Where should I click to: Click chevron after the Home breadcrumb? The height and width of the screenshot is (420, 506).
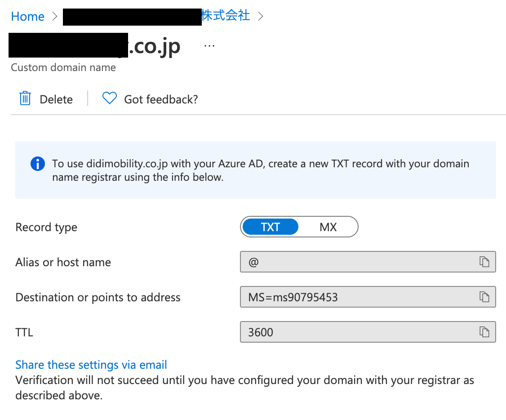tap(55, 16)
